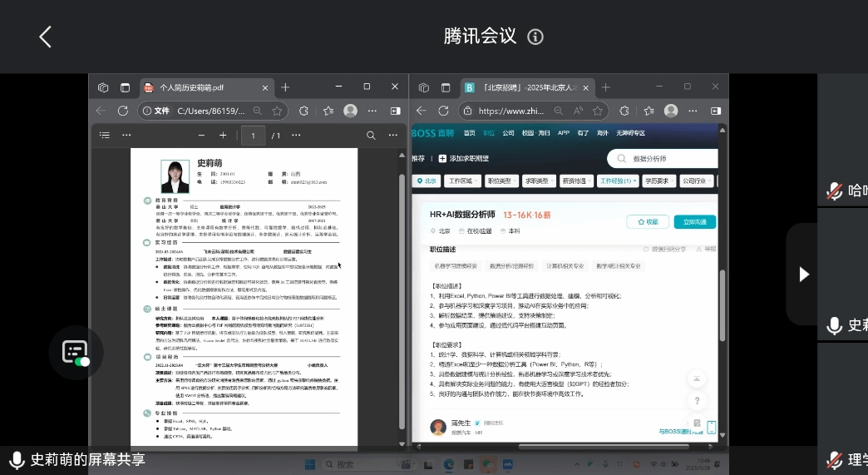Expand the 工作经验(1) filter dropdown
Viewport: 868px width, 475px height.
pos(618,181)
